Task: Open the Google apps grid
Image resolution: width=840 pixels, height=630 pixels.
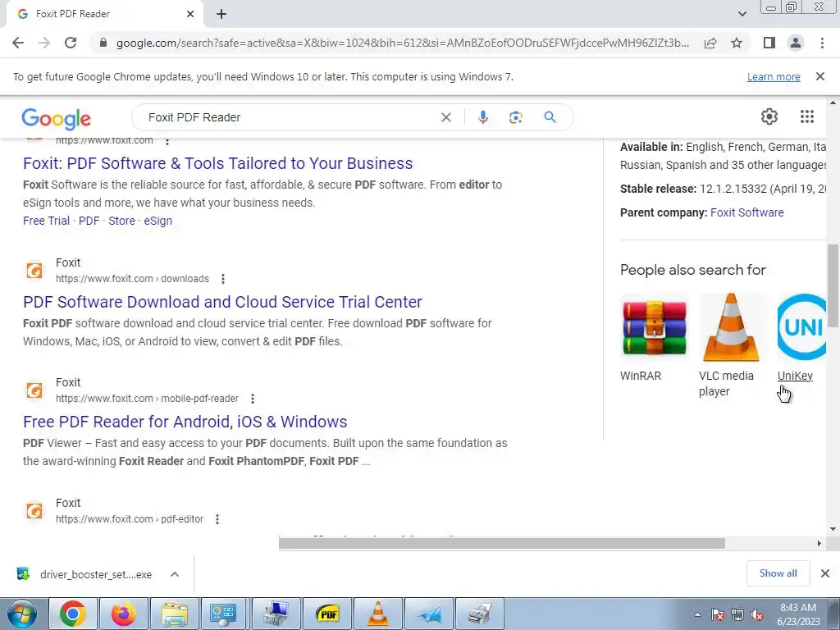Action: 807,116
